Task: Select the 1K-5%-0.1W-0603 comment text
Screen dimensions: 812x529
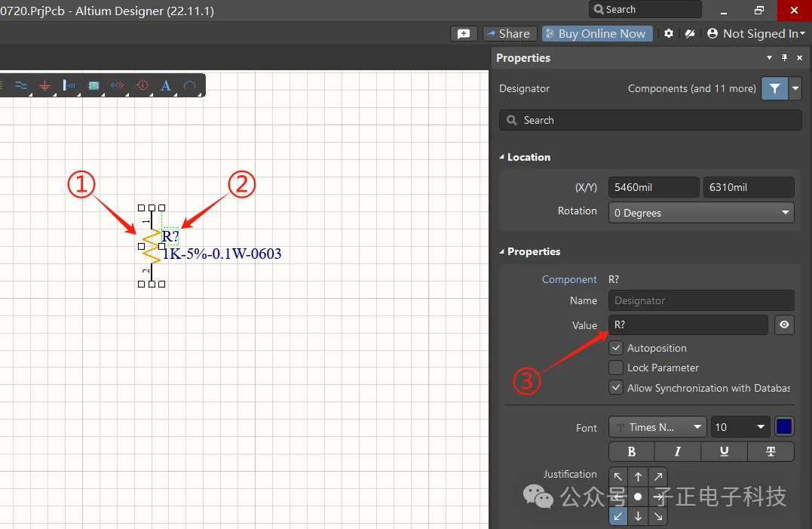Action: (x=222, y=254)
